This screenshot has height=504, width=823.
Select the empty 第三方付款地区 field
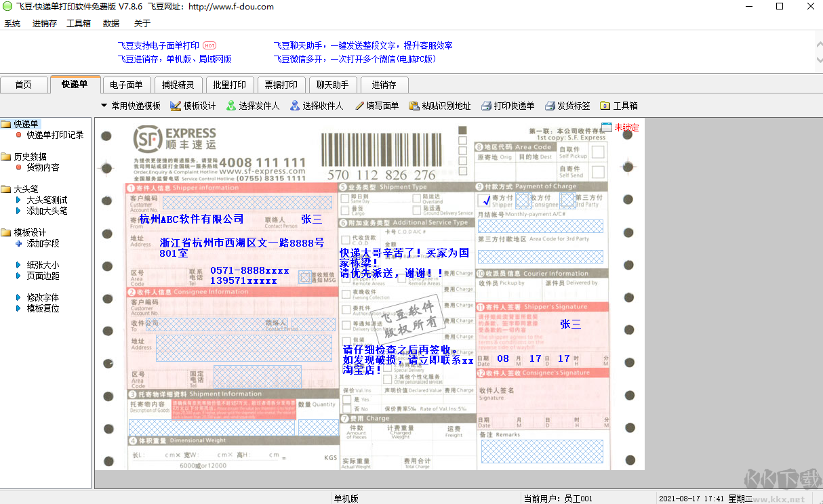point(540,257)
